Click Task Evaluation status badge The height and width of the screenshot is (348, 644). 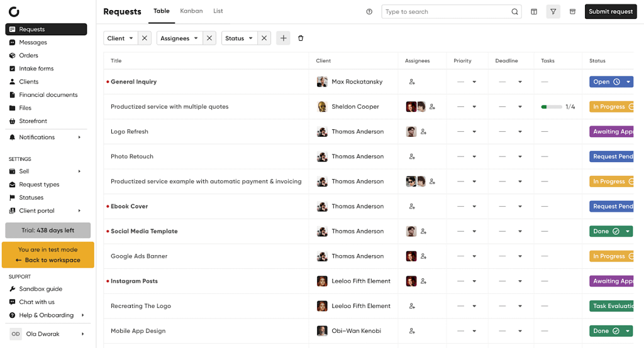611,306
